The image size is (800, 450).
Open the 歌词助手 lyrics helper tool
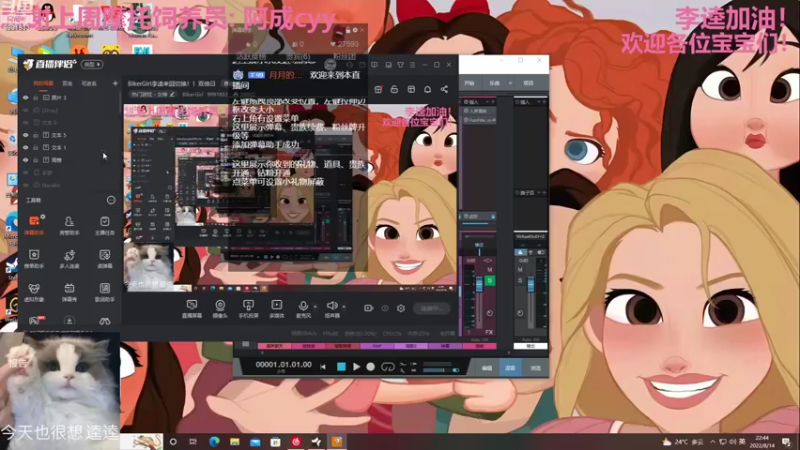tap(105, 292)
